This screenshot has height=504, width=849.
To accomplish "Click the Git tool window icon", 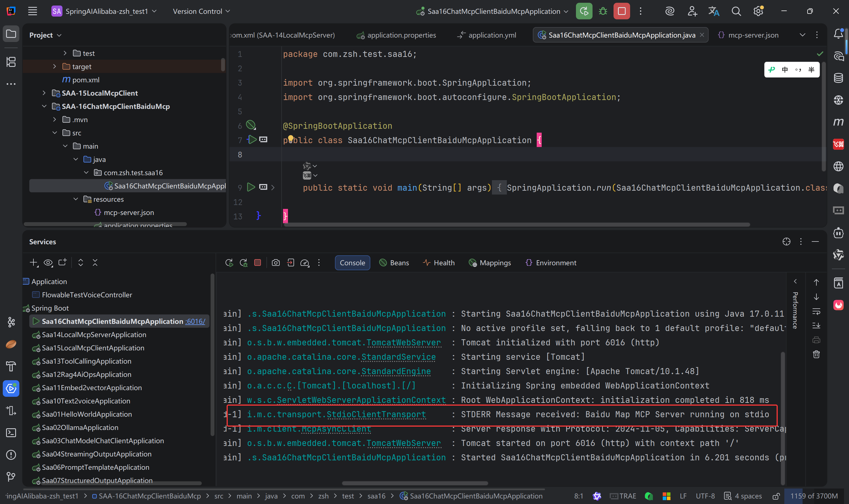I will pyautogui.click(x=11, y=477).
